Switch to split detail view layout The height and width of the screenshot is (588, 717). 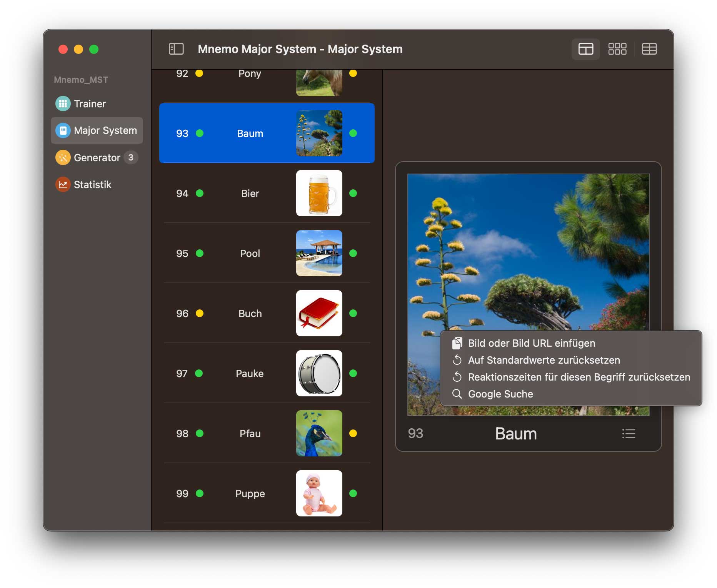pos(585,49)
